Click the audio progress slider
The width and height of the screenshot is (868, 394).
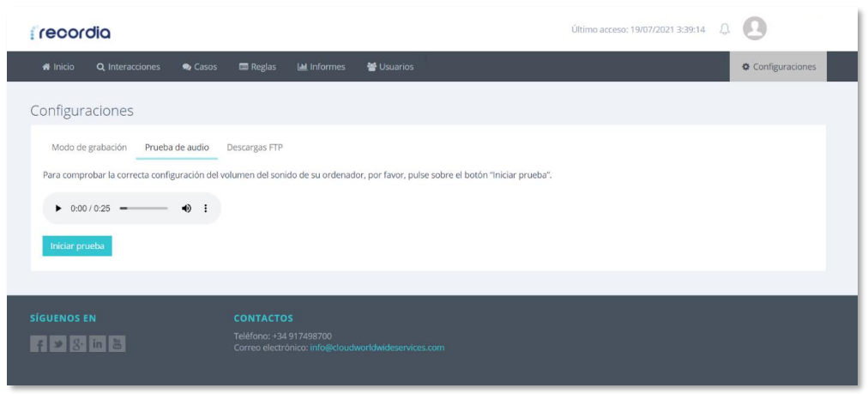(x=144, y=209)
